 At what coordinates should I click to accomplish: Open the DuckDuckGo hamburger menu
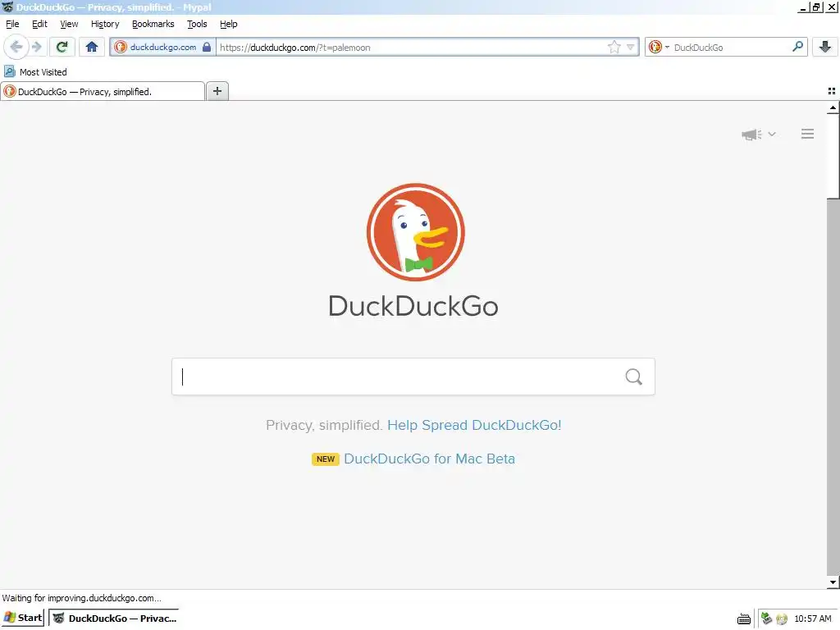click(807, 134)
